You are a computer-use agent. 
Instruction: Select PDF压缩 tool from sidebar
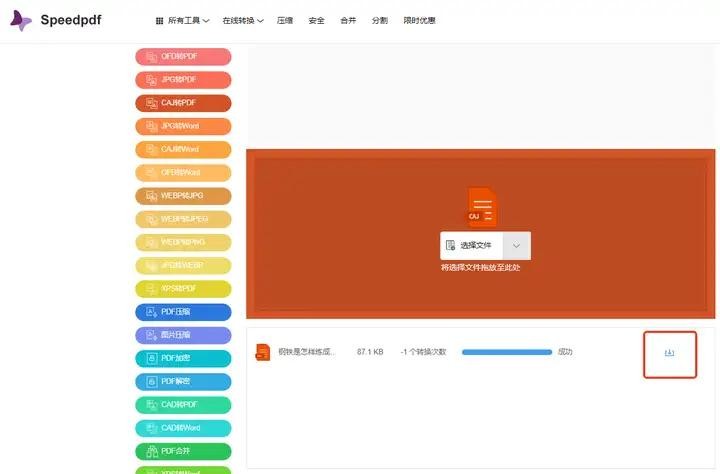[183, 312]
